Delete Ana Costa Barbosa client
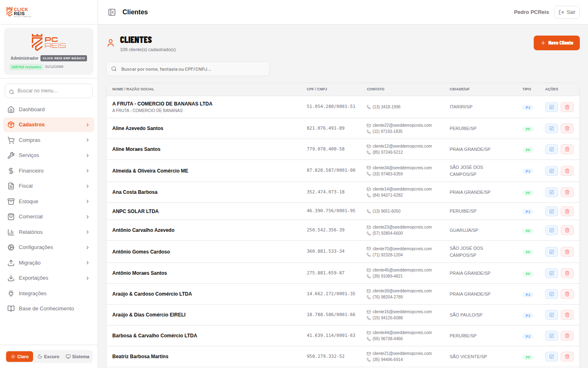The image size is (588, 368). (567, 192)
